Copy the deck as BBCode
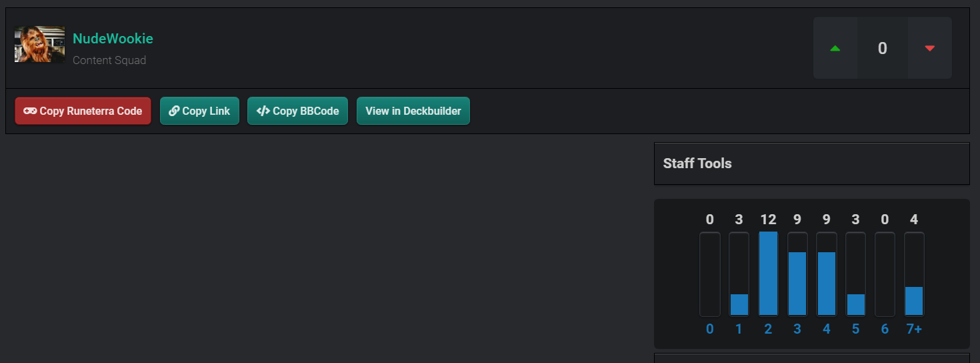 (297, 111)
